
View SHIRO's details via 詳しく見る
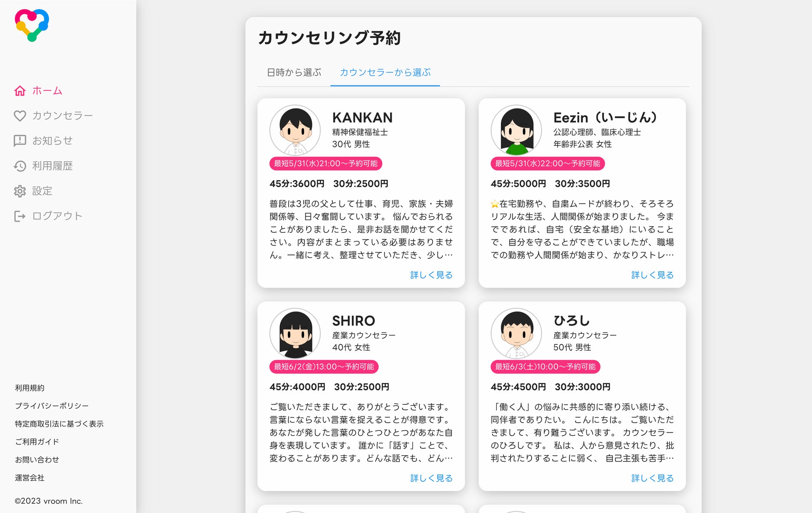431,478
